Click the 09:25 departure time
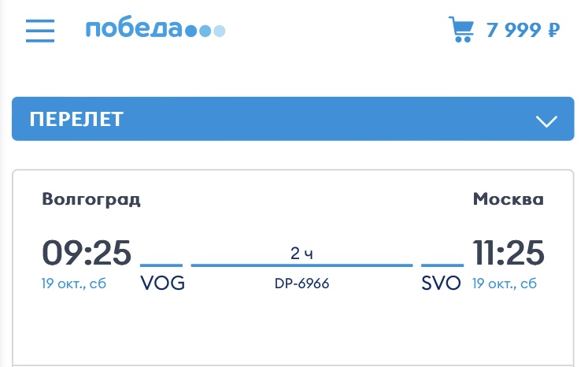The height and width of the screenshot is (367, 588). pos(87,253)
